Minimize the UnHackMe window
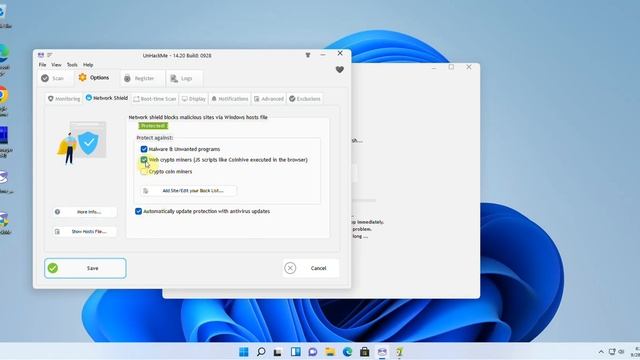Image resolution: width=640 pixels, height=360 pixels. click(x=323, y=54)
